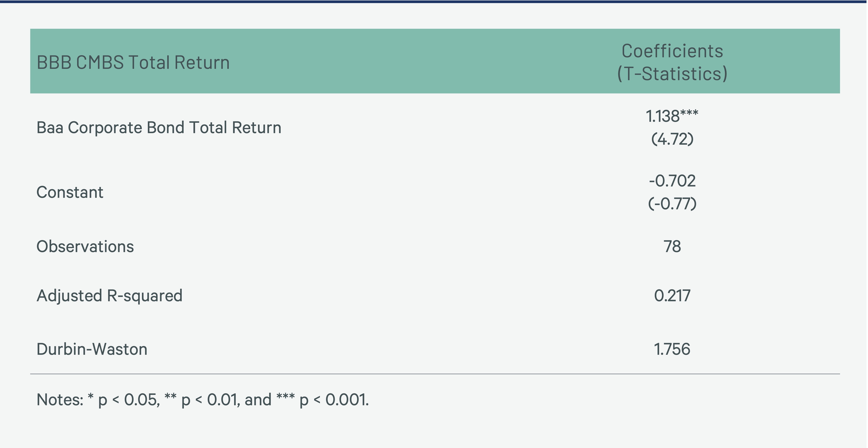Click the Notes significance footnote text

pyautogui.click(x=202, y=400)
